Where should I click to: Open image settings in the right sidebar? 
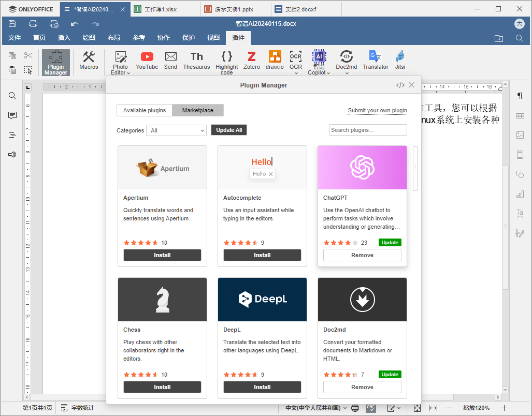520,135
